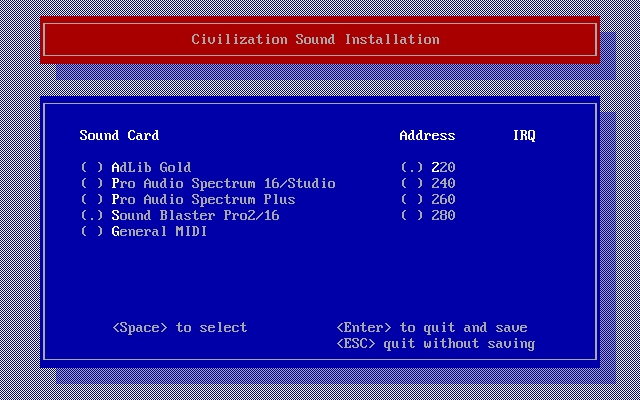Viewport: 640px width, 400px height.
Task: Click the Sound Card column header
Action: tap(119, 136)
